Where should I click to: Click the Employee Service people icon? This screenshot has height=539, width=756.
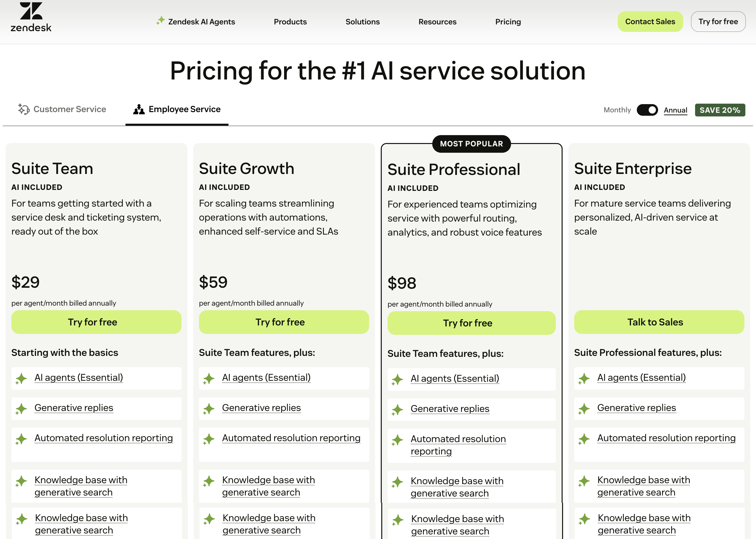click(x=139, y=109)
